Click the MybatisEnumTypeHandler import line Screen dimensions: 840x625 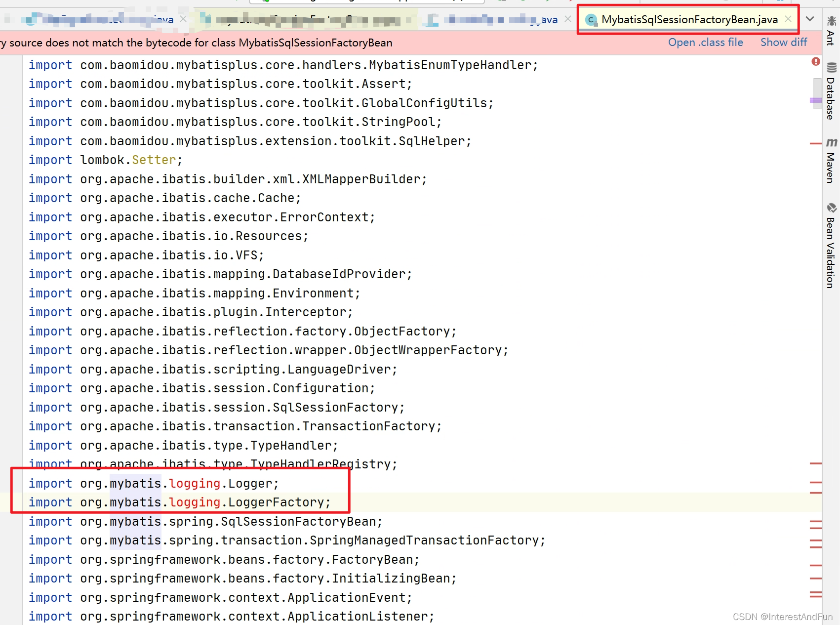tap(283, 65)
